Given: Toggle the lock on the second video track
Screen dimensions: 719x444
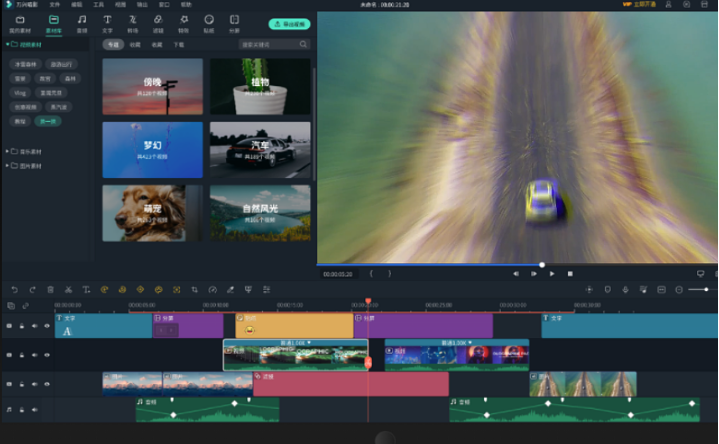Looking at the screenshot, I should tap(21, 354).
